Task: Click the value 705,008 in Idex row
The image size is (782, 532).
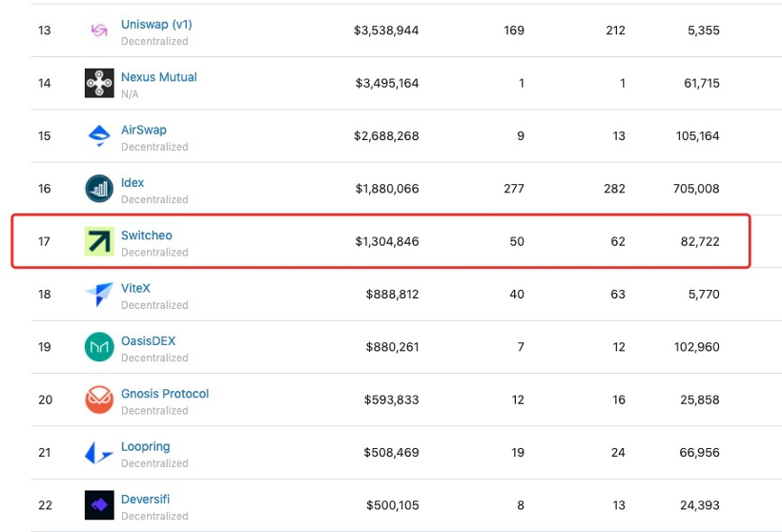Action: click(x=696, y=189)
